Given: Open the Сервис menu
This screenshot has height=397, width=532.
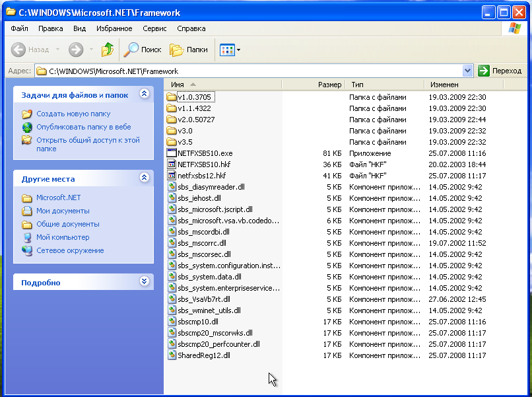Looking at the screenshot, I should tap(154, 28).
